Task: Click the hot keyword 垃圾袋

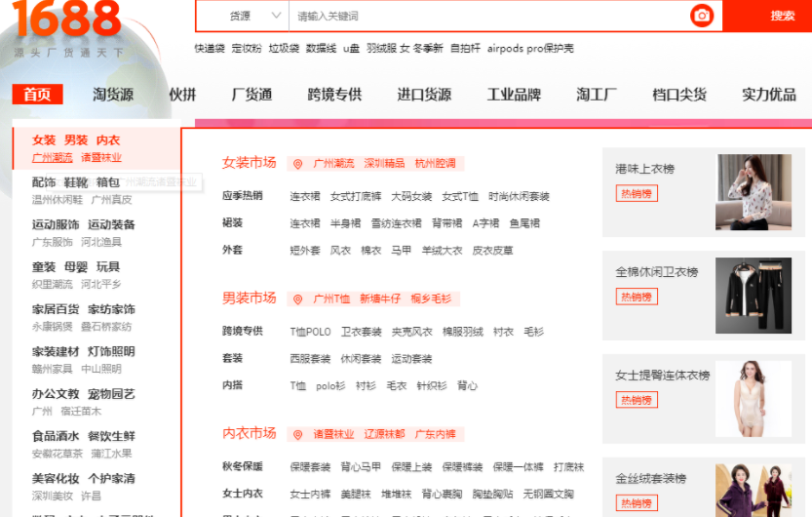Action: [284, 48]
